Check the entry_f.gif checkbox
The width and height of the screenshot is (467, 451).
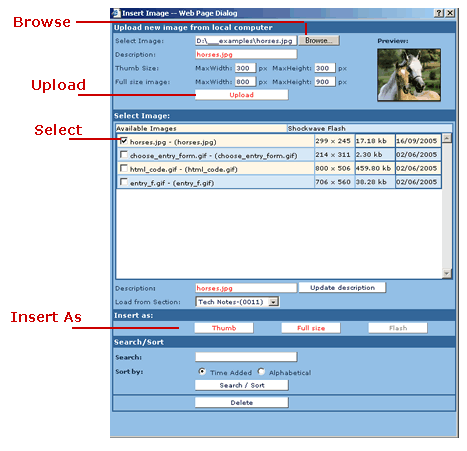coord(124,182)
